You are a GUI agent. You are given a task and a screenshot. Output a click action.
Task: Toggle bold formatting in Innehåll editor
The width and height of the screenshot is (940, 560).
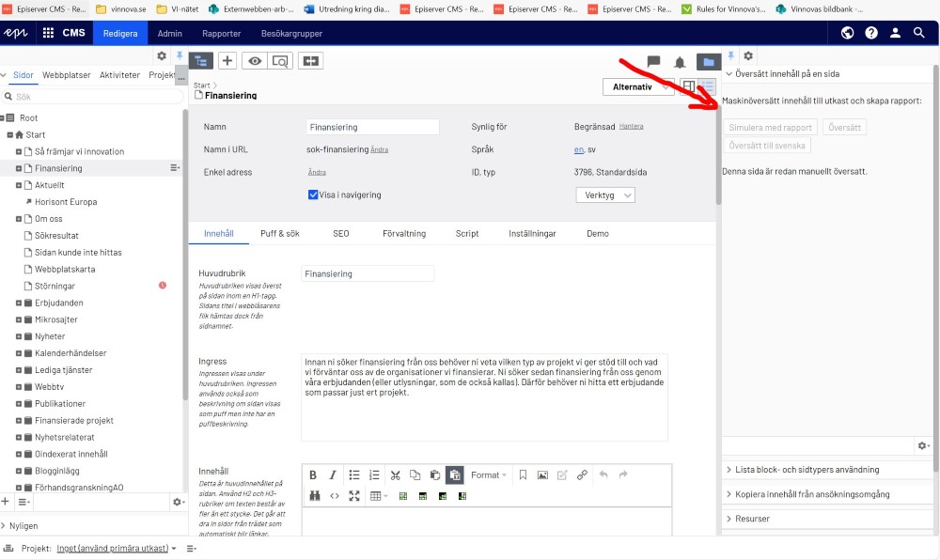coord(313,475)
